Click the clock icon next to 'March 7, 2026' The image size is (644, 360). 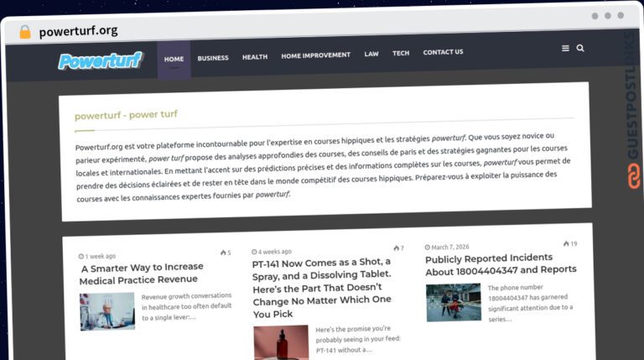[x=428, y=248]
